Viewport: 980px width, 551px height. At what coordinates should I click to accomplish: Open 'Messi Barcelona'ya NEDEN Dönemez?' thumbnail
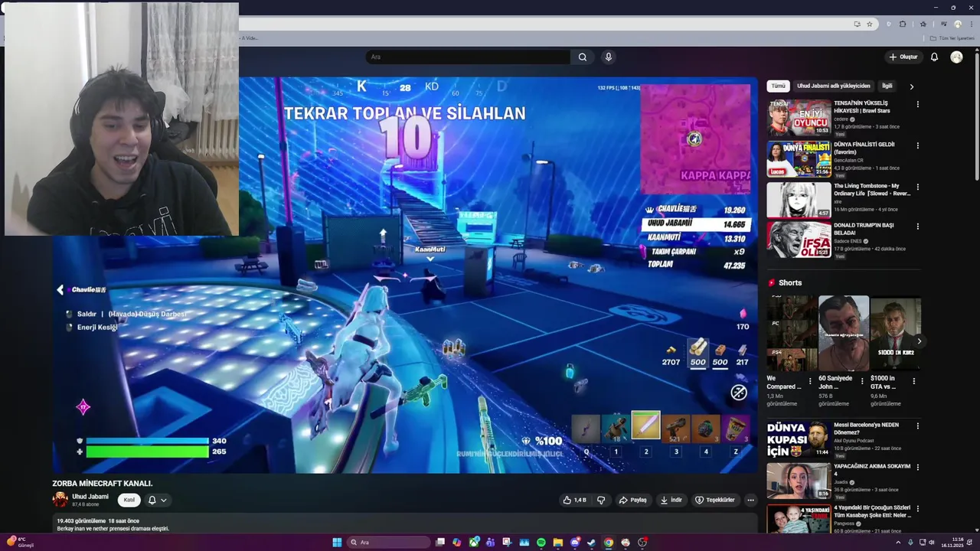[x=799, y=439]
